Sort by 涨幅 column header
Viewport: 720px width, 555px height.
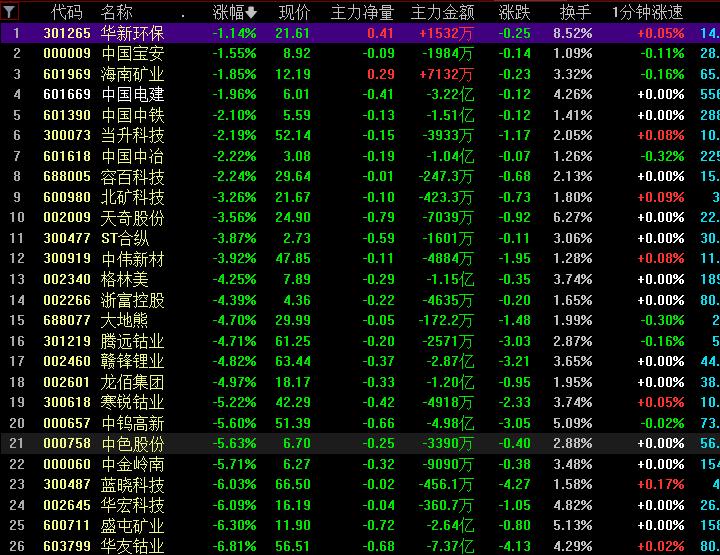pos(234,12)
